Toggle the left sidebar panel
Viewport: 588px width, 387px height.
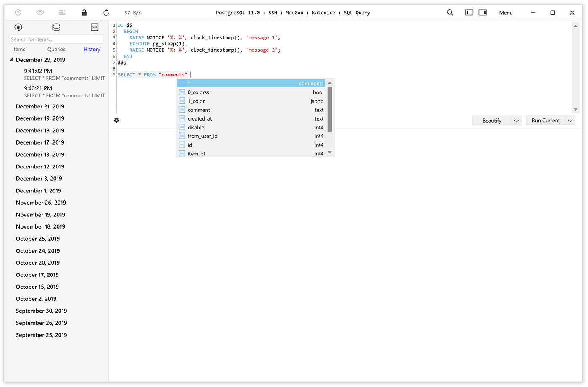click(469, 13)
